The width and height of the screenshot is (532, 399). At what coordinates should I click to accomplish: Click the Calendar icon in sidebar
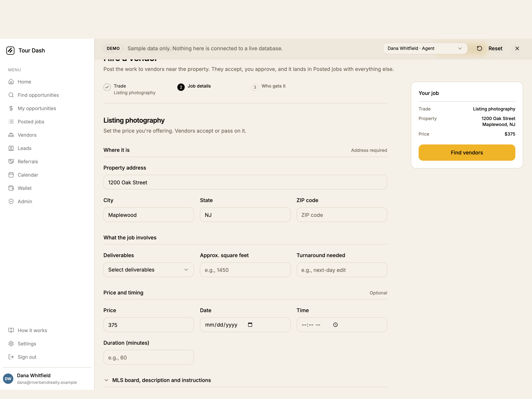[x=11, y=175]
